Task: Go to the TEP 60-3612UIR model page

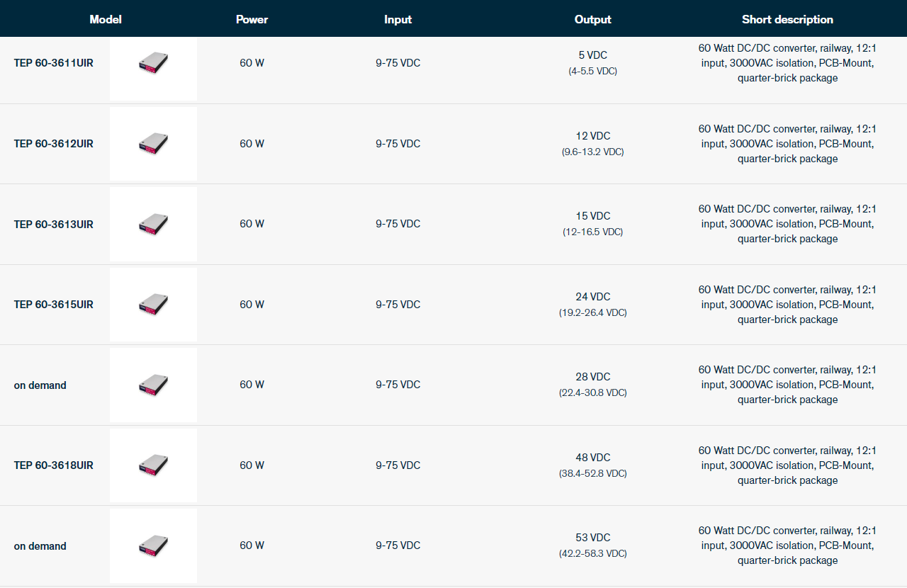Action: (x=53, y=144)
